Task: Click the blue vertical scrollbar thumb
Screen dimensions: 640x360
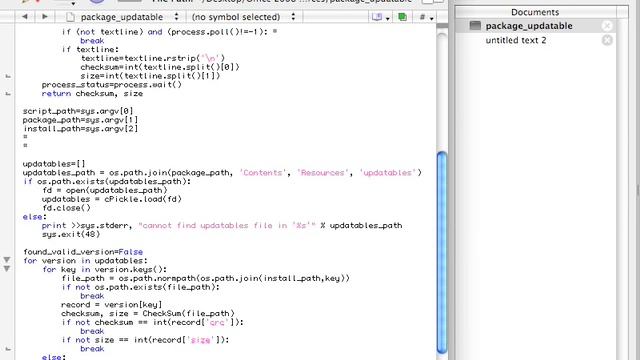Action: (x=442, y=252)
